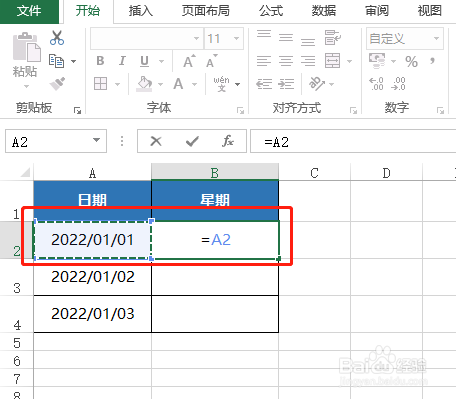The height and width of the screenshot is (399, 456).
Task: Toggle wrap text
Action: click(332, 37)
